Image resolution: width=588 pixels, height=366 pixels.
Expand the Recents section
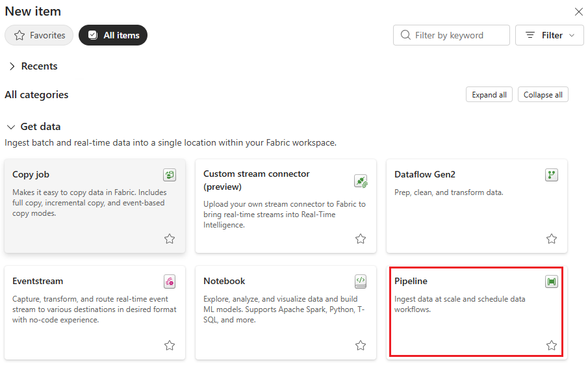click(12, 66)
